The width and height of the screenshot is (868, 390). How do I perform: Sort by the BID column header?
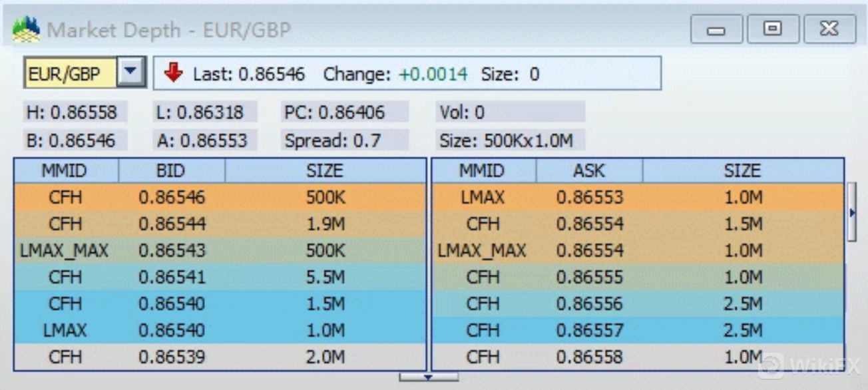point(171,170)
